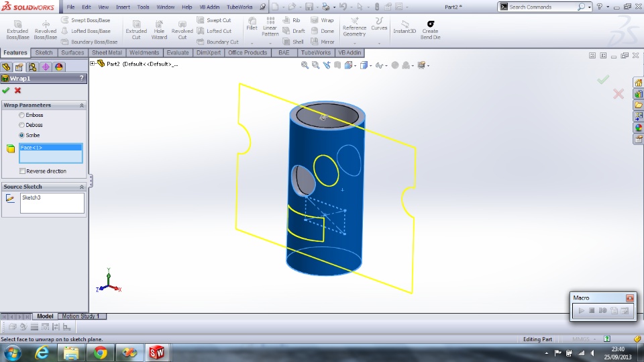Click the Revolved Boss/Base tool
644x362 pixels.
pos(45,30)
